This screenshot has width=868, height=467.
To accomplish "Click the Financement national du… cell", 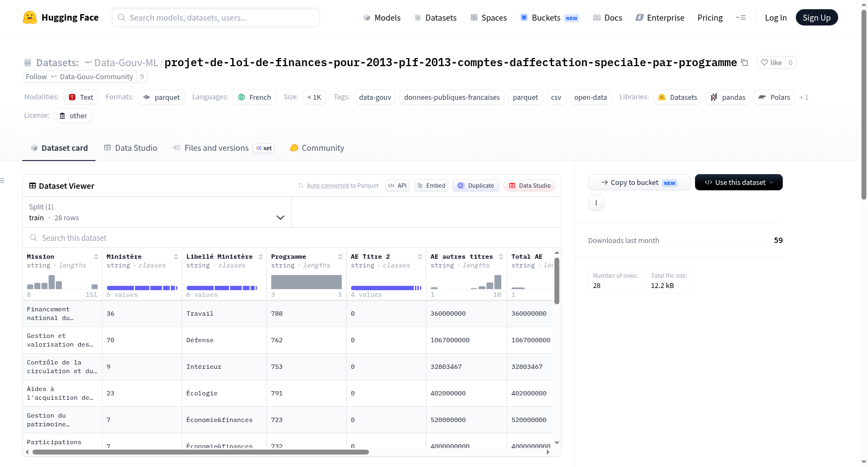I will (62, 314).
